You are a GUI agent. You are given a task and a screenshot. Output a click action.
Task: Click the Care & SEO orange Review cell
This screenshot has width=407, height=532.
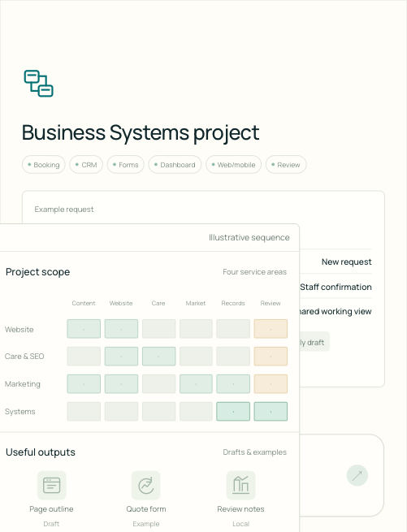tap(271, 357)
